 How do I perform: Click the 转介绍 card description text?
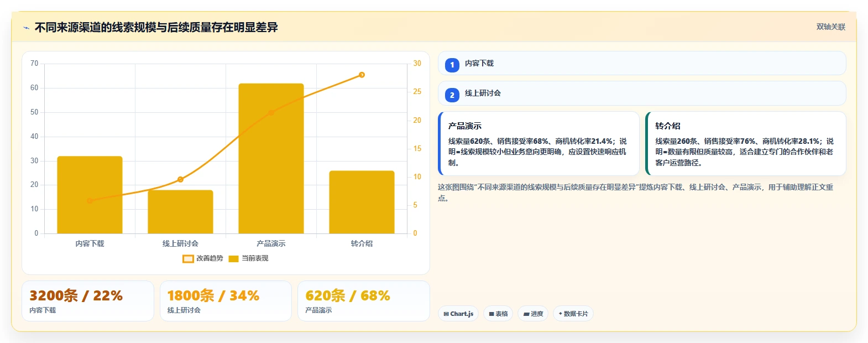coord(745,152)
